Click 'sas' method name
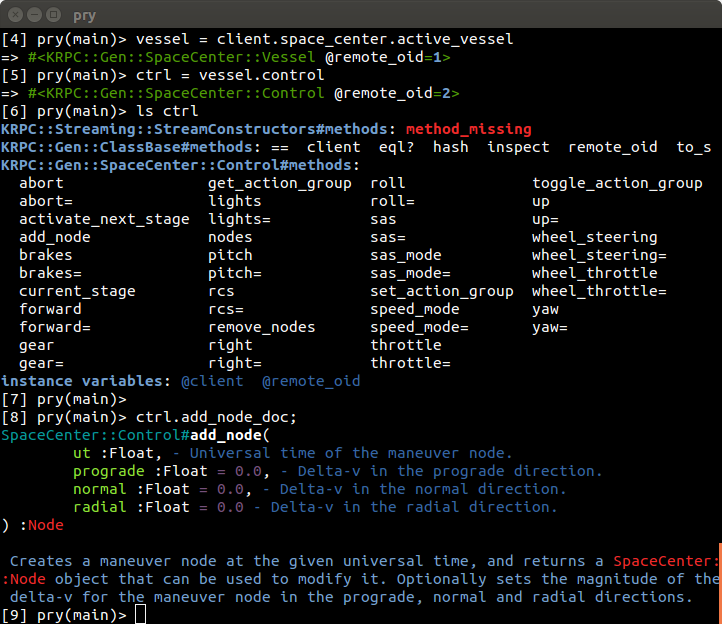 click(383, 219)
